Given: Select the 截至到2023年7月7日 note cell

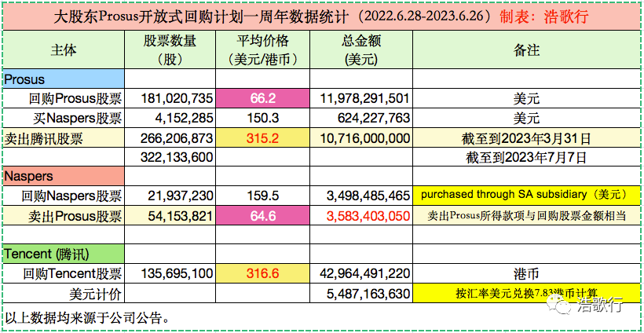Looking at the screenshot, I should click(x=526, y=158).
